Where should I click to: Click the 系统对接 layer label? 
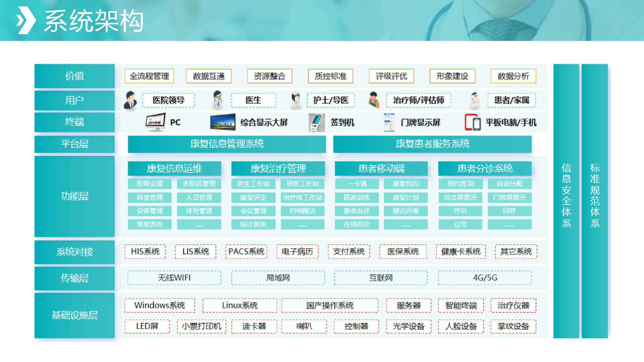tap(74, 252)
